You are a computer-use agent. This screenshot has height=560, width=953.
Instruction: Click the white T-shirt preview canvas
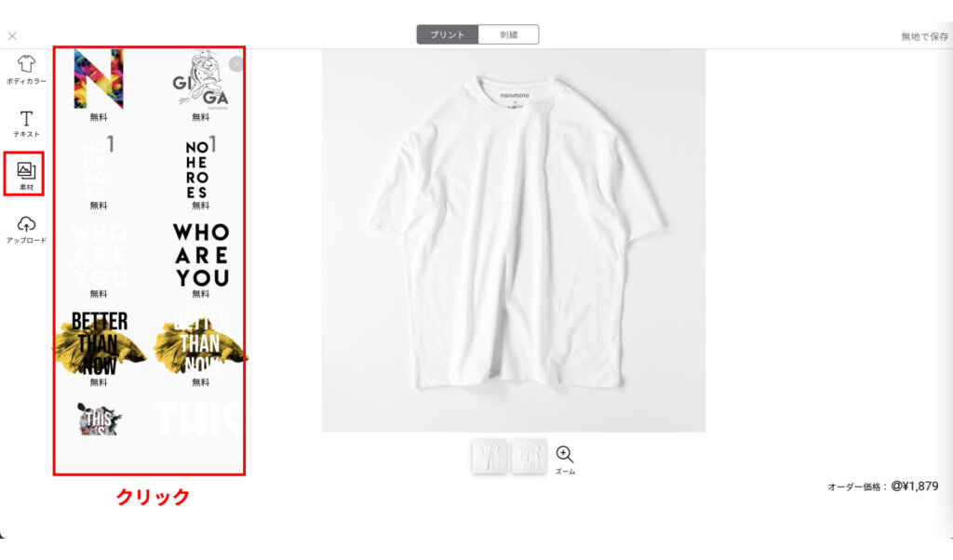pyautogui.click(x=514, y=241)
